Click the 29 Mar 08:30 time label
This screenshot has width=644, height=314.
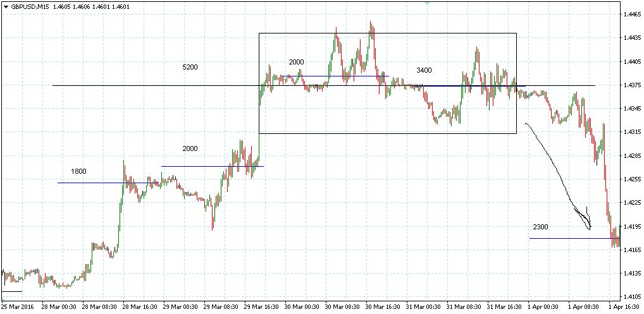point(220,306)
